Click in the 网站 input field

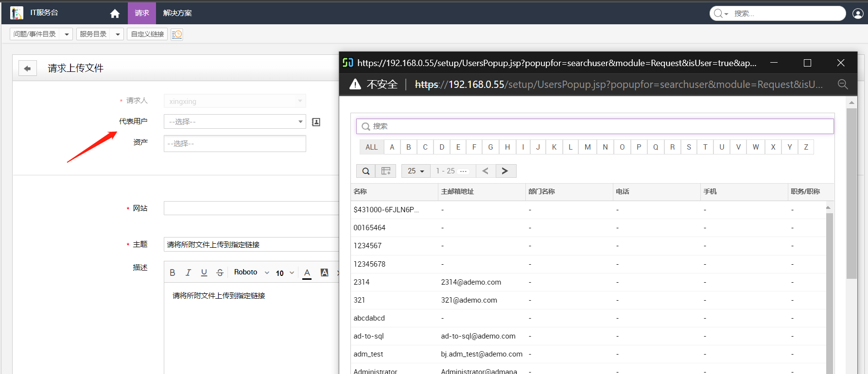pyautogui.click(x=251, y=208)
